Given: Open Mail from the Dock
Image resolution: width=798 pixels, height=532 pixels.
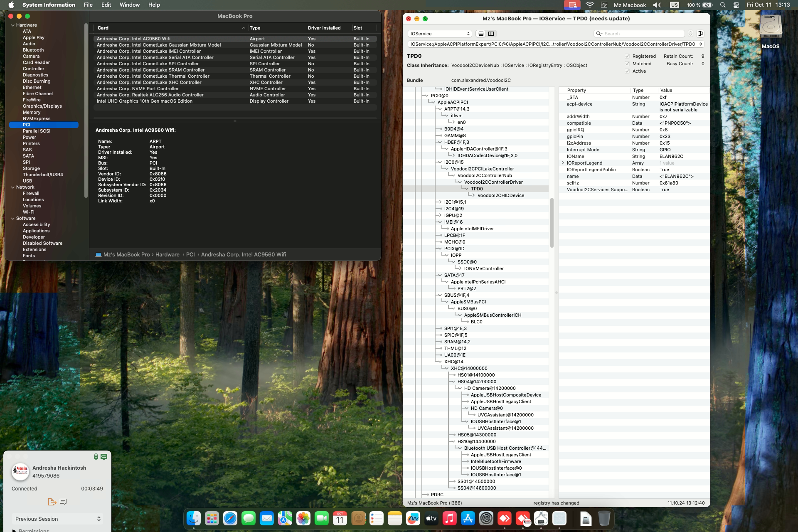Looking at the screenshot, I should (267, 518).
